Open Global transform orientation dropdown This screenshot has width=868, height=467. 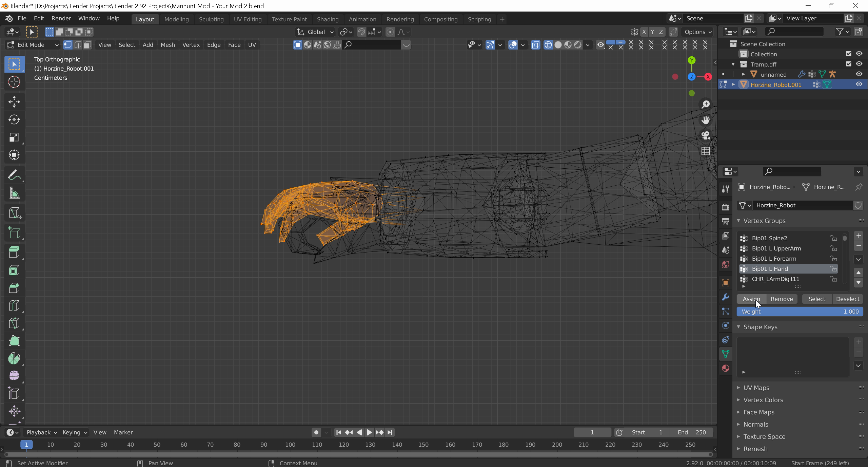click(x=315, y=32)
